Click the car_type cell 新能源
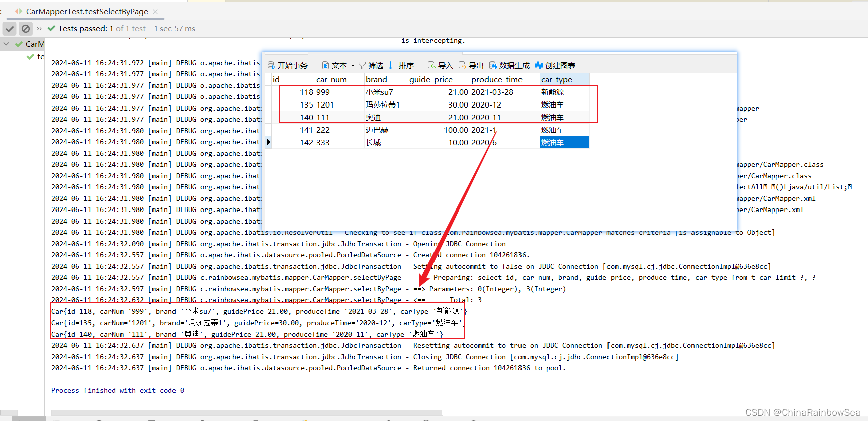 pos(565,92)
